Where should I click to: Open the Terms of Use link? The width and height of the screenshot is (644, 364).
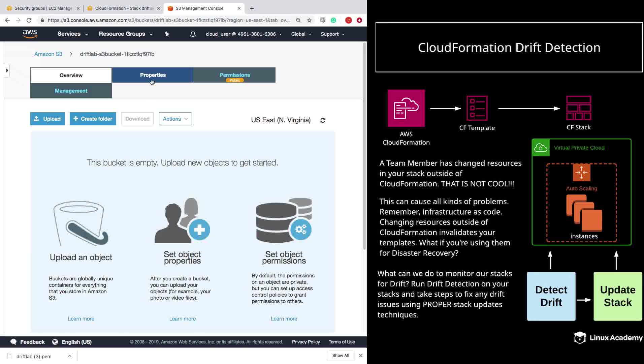coord(342,342)
